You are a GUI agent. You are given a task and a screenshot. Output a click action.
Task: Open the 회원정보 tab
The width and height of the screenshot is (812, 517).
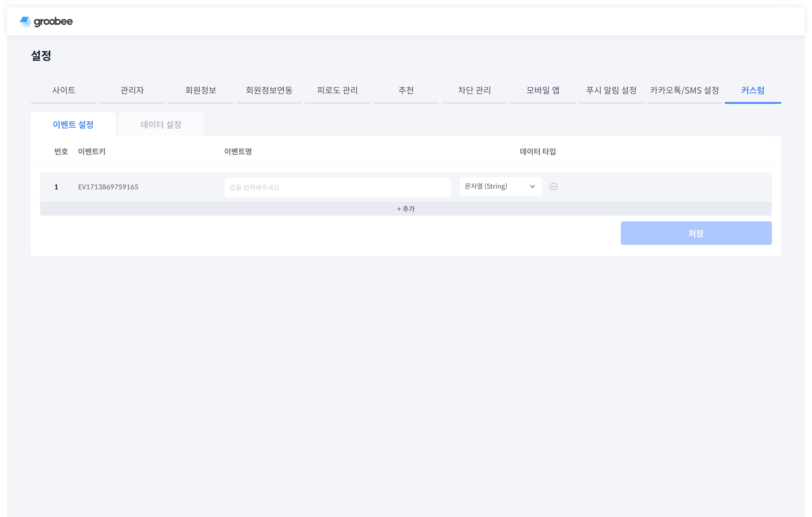[x=201, y=90]
